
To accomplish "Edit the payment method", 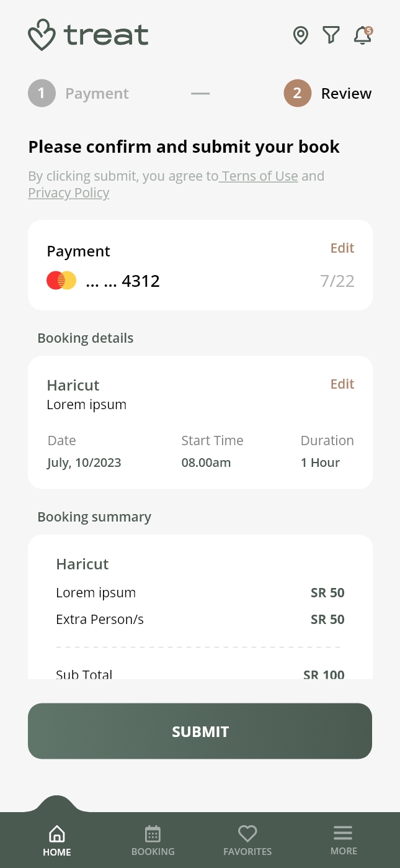I will (x=342, y=248).
